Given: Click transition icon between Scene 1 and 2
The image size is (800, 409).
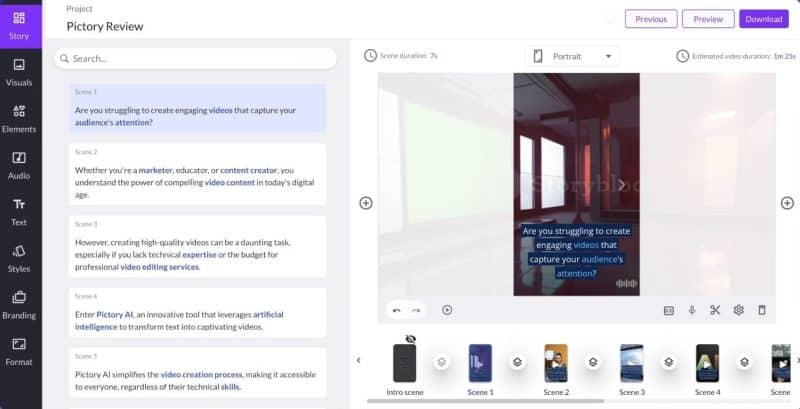Looking at the screenshot, I should point(517,362).
